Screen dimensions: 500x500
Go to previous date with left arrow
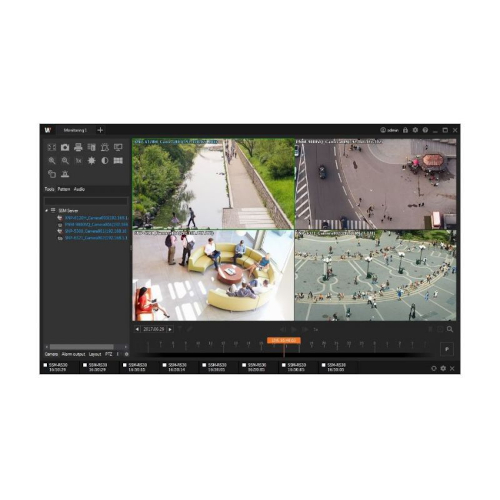click(137, 329)
